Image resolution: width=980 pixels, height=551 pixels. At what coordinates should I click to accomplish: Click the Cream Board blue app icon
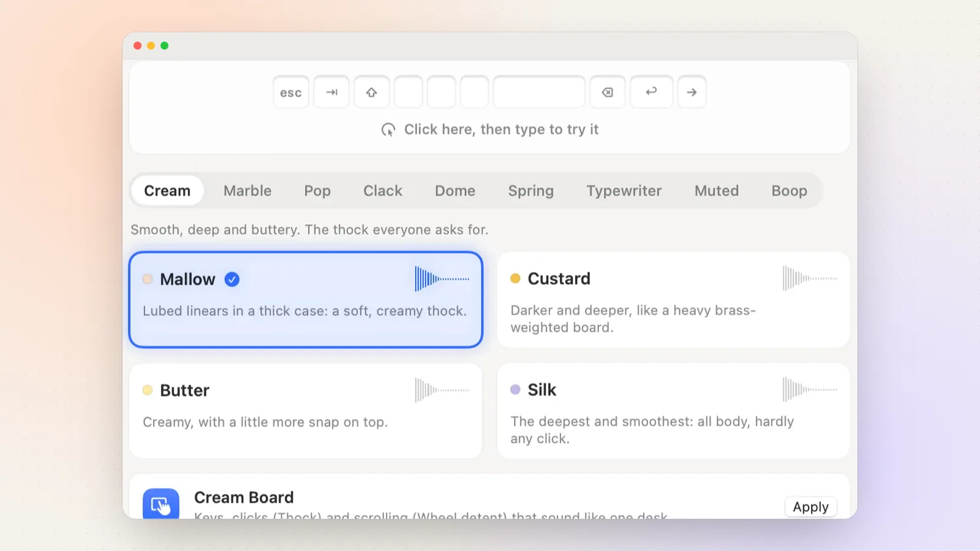pyautogui.click(x=161, y=504)
